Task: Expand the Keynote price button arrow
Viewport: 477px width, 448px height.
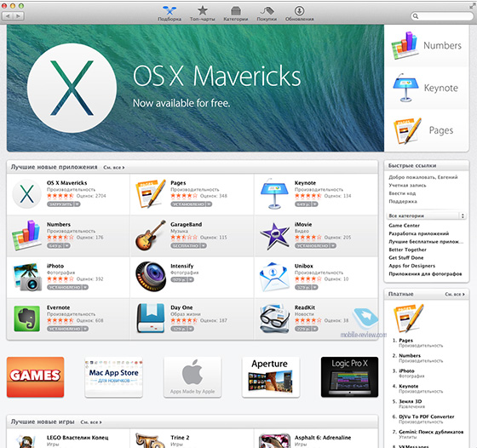Action: [315, 204]
